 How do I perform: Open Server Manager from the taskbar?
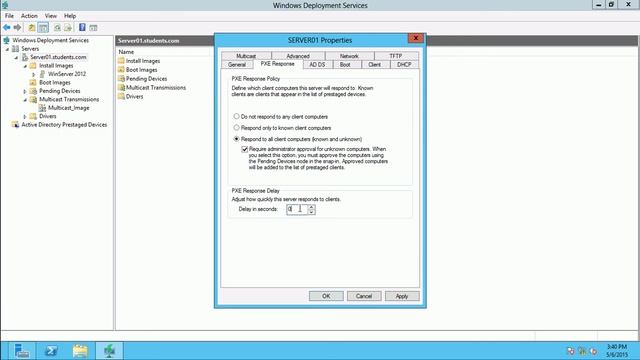pyautogui.click(x=21, y=351)
